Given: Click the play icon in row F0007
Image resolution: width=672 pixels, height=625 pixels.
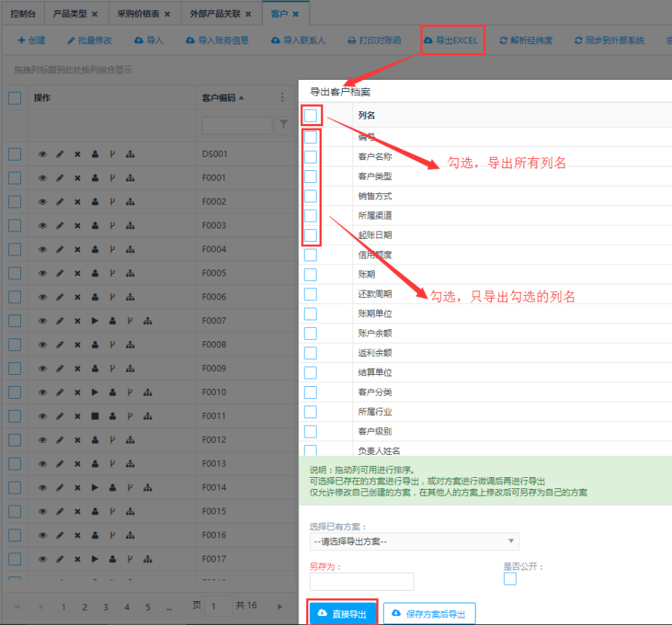Looking at the screenshot, I should (95, 321).
